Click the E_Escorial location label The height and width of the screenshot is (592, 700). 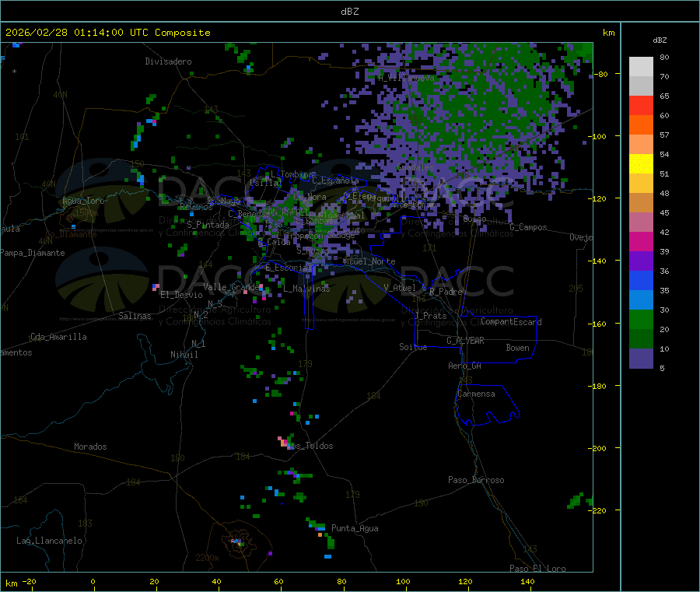coord(286,268)
